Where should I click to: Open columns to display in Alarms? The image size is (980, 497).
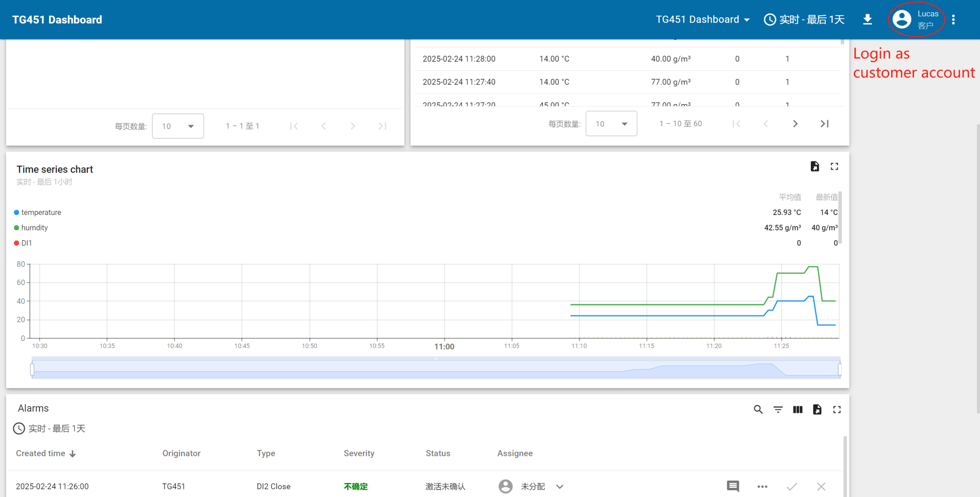pyautogui.click(x=798, y=409)
